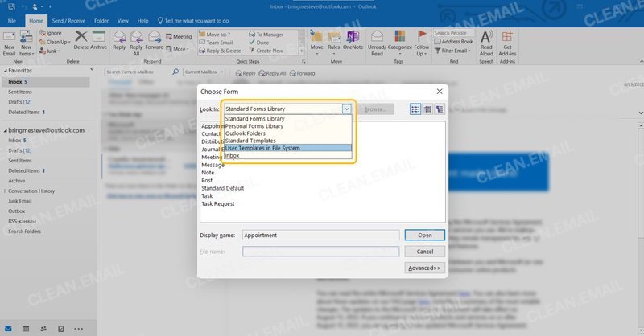Viewport: 644px width, 336px height.
Task: Switch to the View tab
Action: [123, 21]
